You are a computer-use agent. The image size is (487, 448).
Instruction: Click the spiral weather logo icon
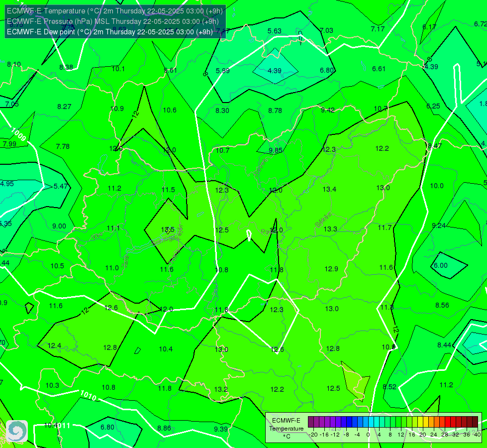click(17, 431)
